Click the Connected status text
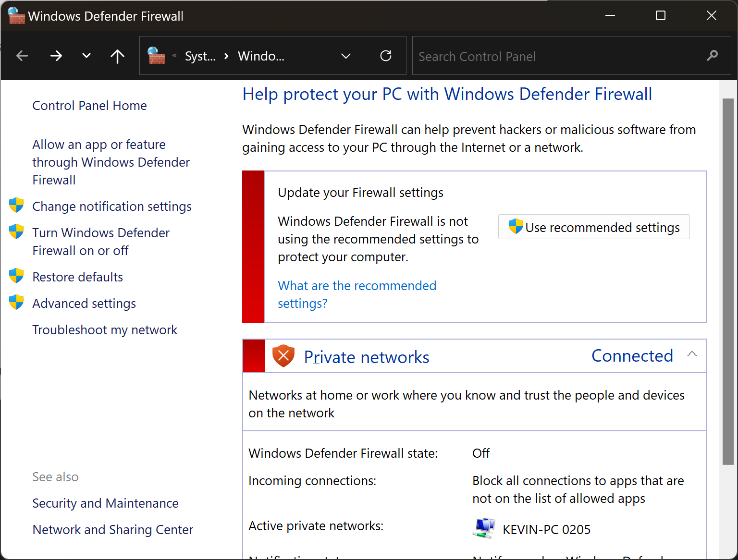Viewport: 738px width, 560px height. click(632, 356)
